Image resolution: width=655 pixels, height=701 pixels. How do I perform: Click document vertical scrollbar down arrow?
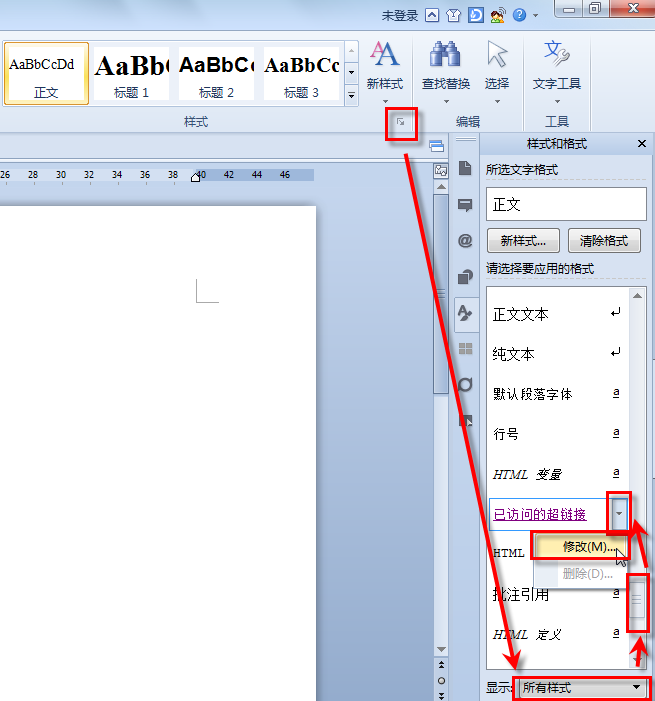click(441, 649)
